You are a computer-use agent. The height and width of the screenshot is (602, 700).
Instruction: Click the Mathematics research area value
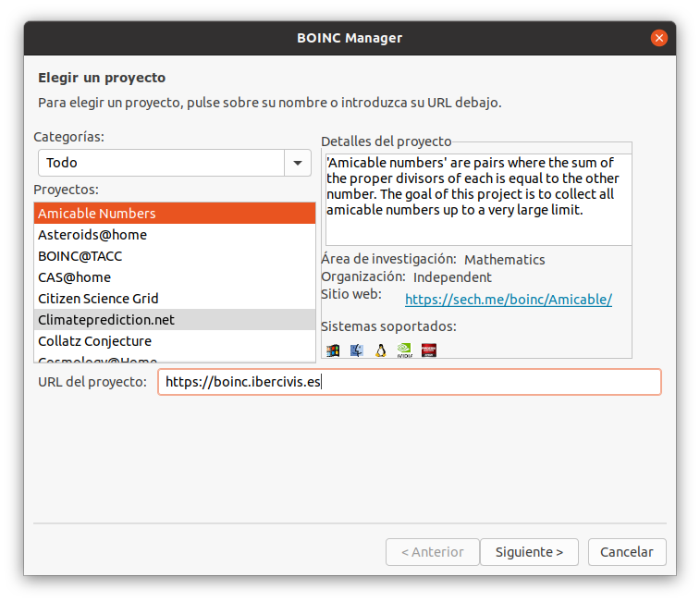[505, 260]
